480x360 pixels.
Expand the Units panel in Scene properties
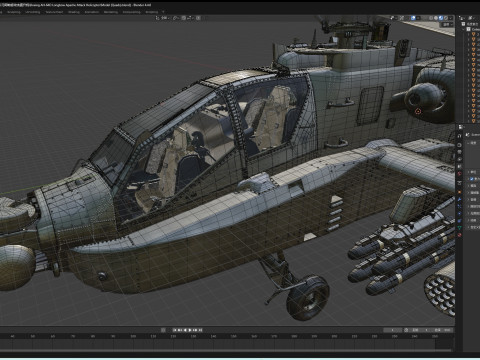[468, 172]
